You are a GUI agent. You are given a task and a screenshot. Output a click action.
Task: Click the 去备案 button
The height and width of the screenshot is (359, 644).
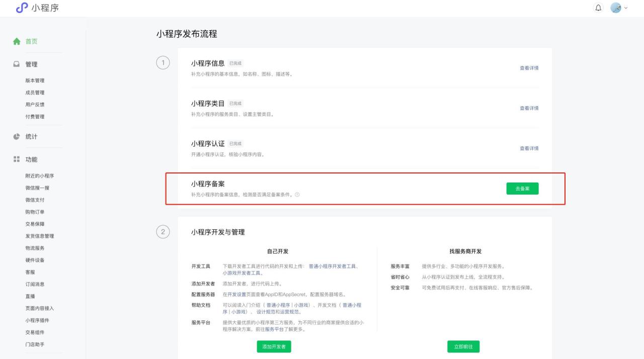coord(522,189)
